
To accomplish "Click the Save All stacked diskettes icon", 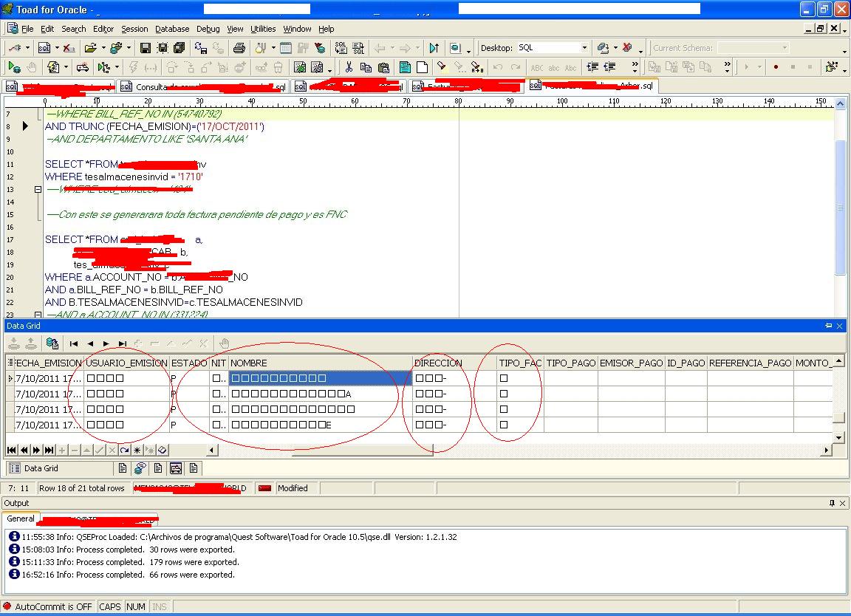I will click(179, 48).
